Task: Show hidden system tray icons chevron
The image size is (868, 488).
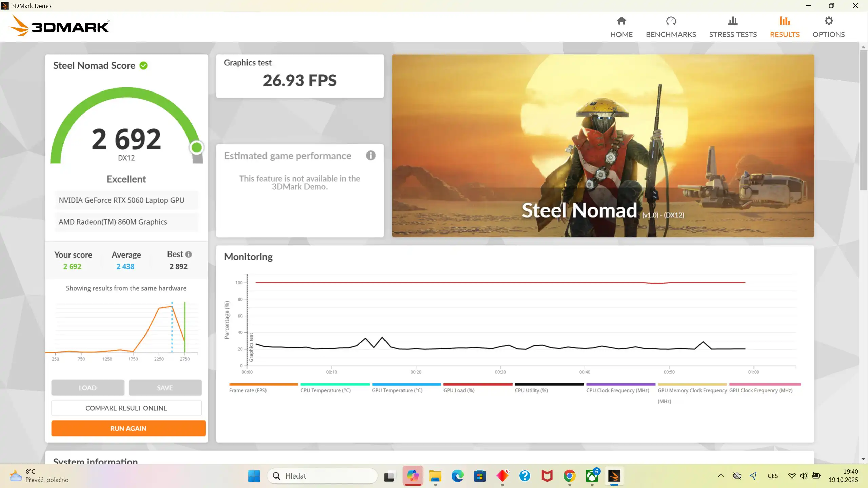Action: pyautogui.click(x=721, y=476)
